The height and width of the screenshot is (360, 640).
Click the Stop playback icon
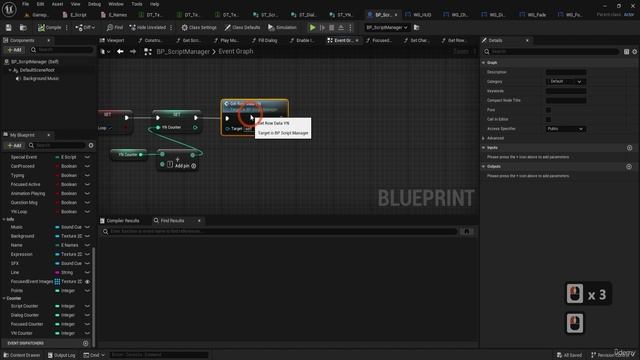331,27
